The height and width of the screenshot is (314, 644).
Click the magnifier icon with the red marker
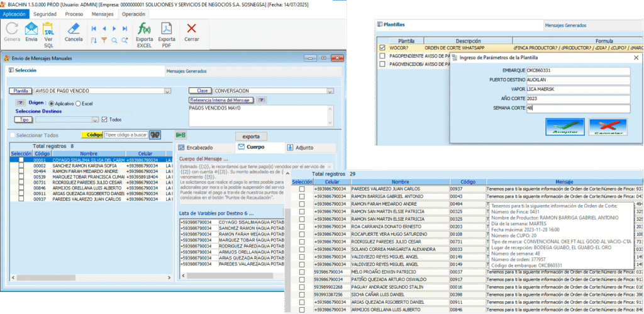[125, 40]
